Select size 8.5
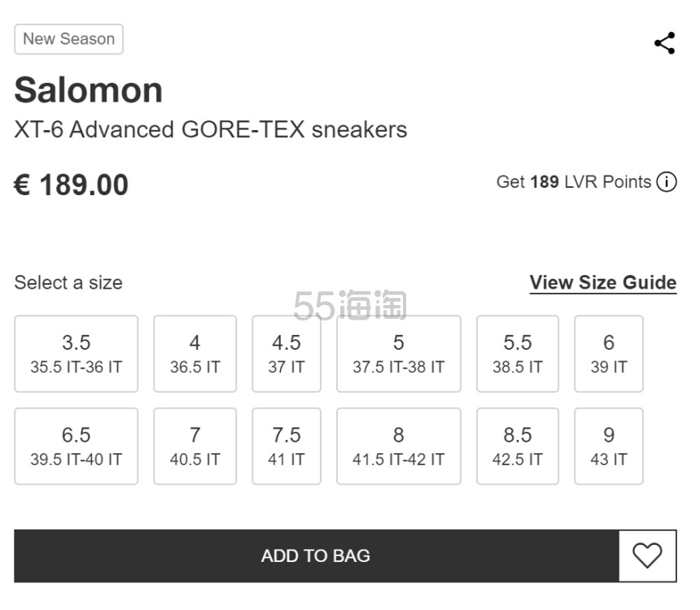This screenshot has height=610, width=700. pos(517,446)
